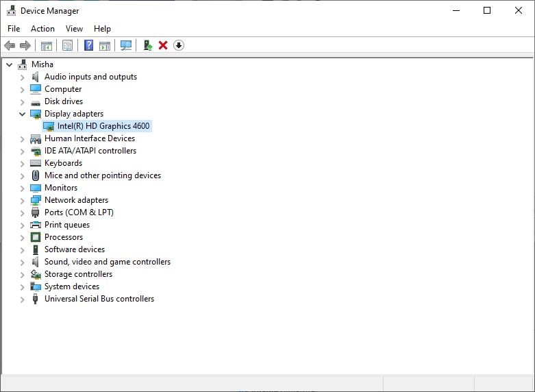Image resolution: width=535 pixels, height=392 pixels.
Task: Click the Storage controllers icon
Action: [36, 274]
